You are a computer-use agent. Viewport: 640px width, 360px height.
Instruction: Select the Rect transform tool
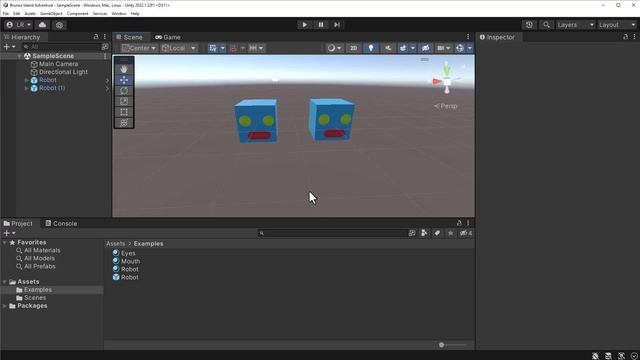coord(124,112)
